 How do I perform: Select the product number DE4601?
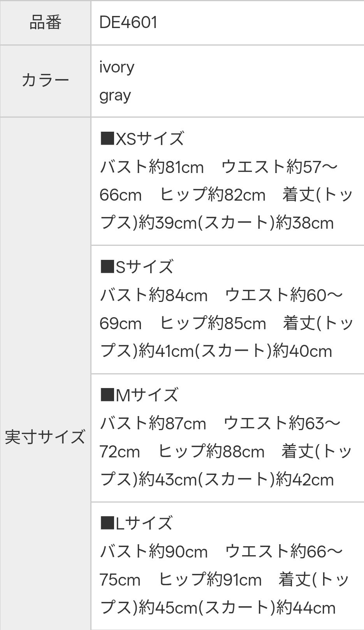pos(128,23)
